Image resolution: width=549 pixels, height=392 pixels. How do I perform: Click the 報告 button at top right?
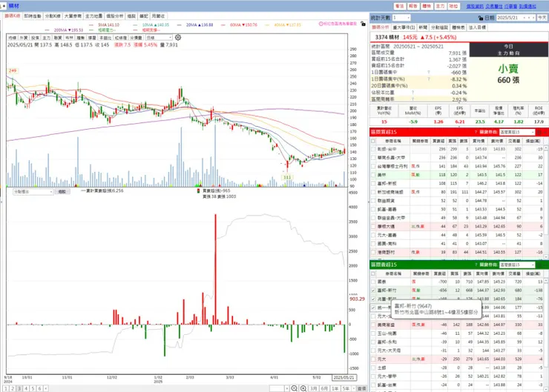tap(413, 6)
